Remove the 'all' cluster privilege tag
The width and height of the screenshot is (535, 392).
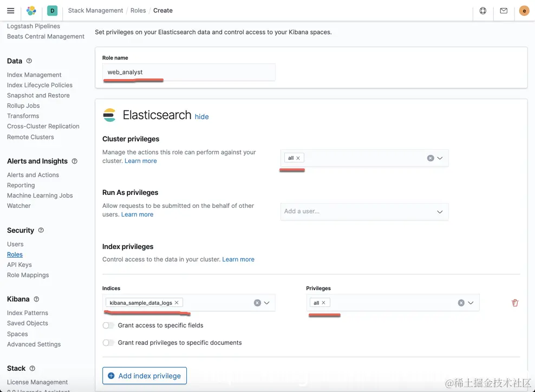pos(298,158)
